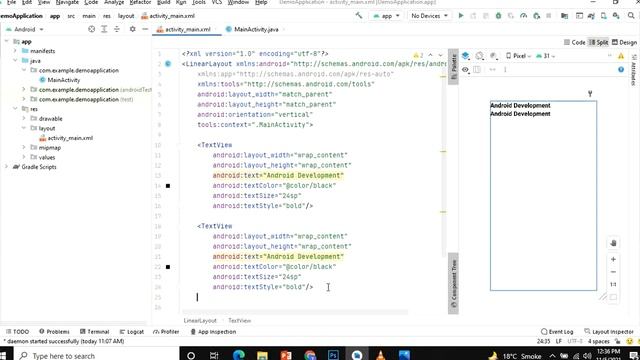Open the Project Structure folder icon in toolbar
The width and height of the screenshot is (640, 360).
pos(564,16)
